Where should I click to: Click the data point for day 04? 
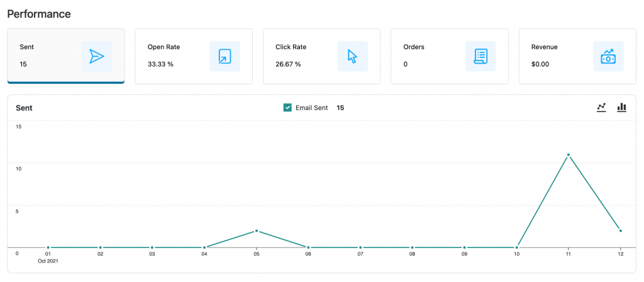click(x=204, y=247)
